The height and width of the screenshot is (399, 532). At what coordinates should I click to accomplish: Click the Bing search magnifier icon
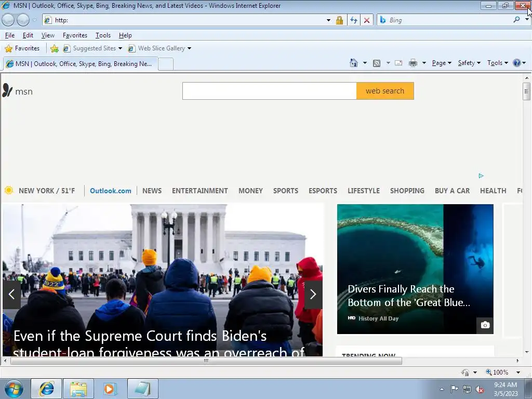pyautogui.click(x=516, y=20)
